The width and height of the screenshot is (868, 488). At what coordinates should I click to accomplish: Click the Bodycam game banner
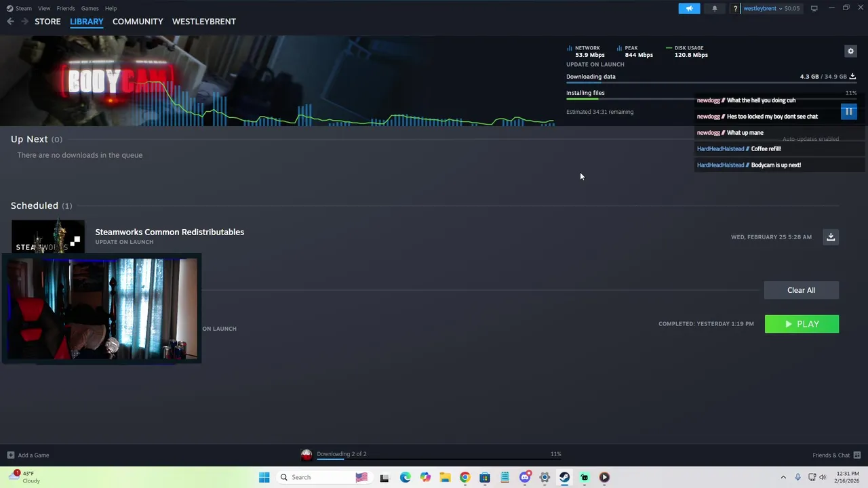pyautogui.click(x=278, y=81)
